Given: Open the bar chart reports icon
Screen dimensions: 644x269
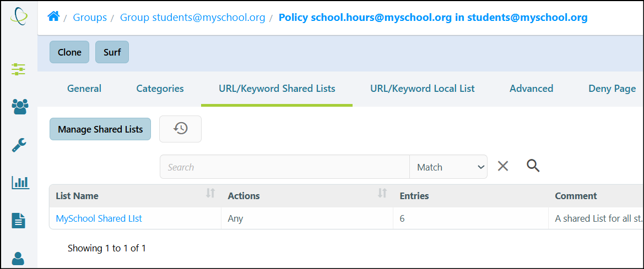Looking at the screenshot, I should pyautogui.click(x=20, y=182).
